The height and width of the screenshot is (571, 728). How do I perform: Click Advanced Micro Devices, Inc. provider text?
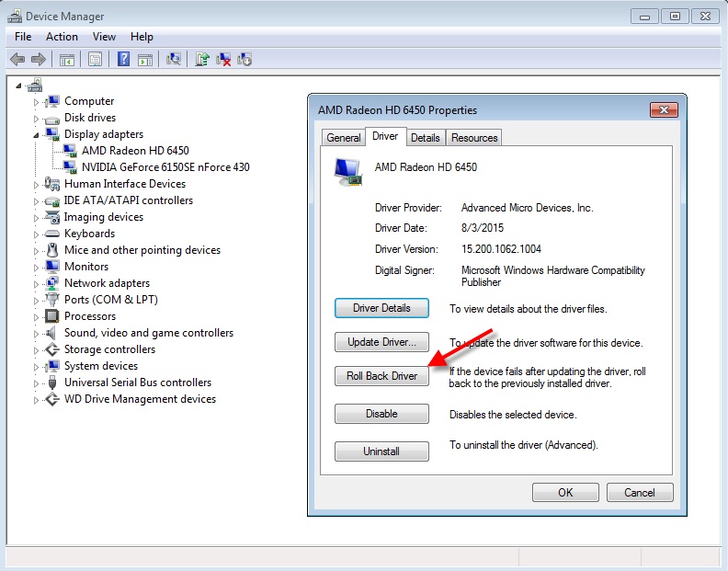(528, 208)
